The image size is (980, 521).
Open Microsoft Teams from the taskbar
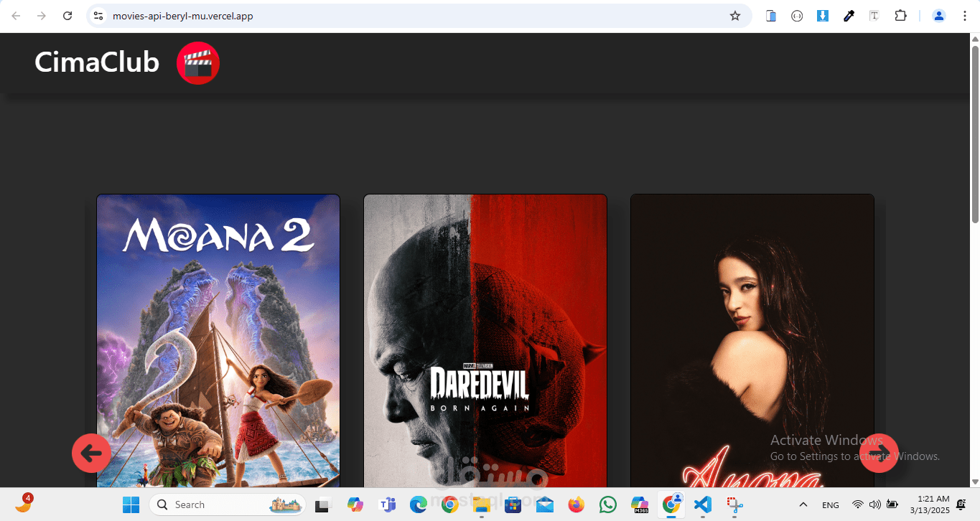click(x=387, y=505)
